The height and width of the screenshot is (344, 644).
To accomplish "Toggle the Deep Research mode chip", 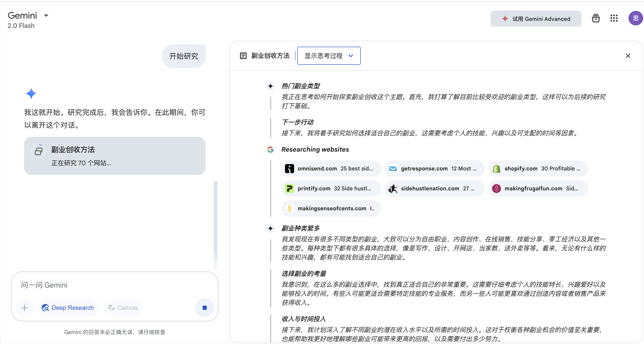I will click(68, 308).
